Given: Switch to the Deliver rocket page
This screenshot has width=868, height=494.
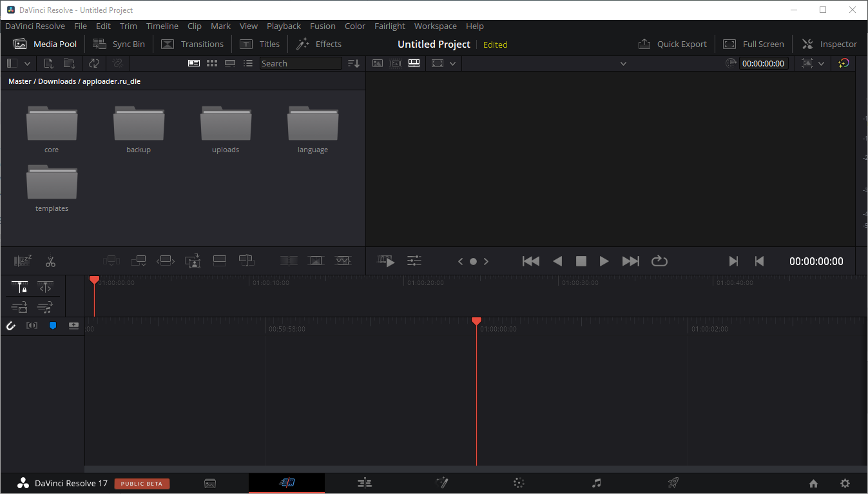Looking at the screenshot, I should pos(673,483).
